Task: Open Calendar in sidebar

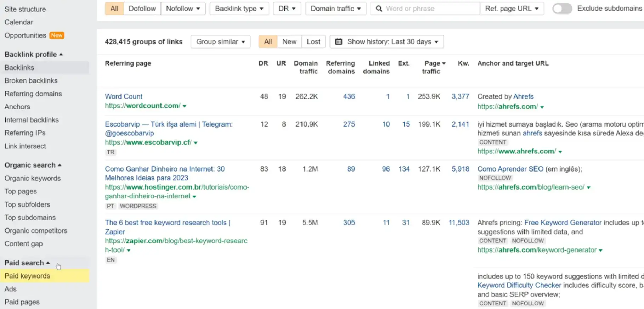Action: coord(19,22)
